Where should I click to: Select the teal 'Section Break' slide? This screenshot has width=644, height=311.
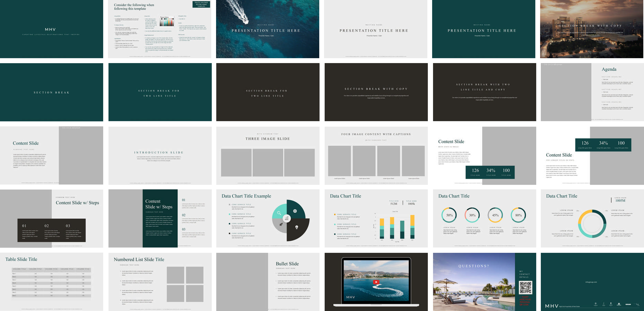pyautogui.click(x=52, y=92)
